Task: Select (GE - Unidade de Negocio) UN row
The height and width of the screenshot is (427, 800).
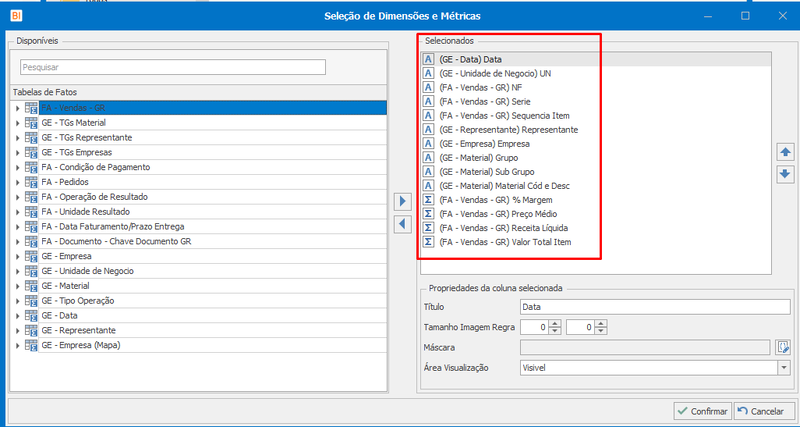Action: point(596,73)
